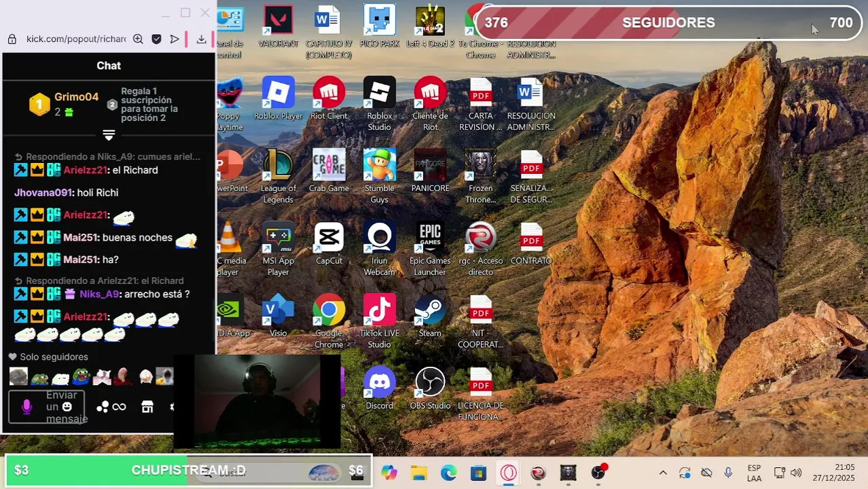
Task: Open the CARTA REVISION PDF file
Action: (x=480, y=104)
